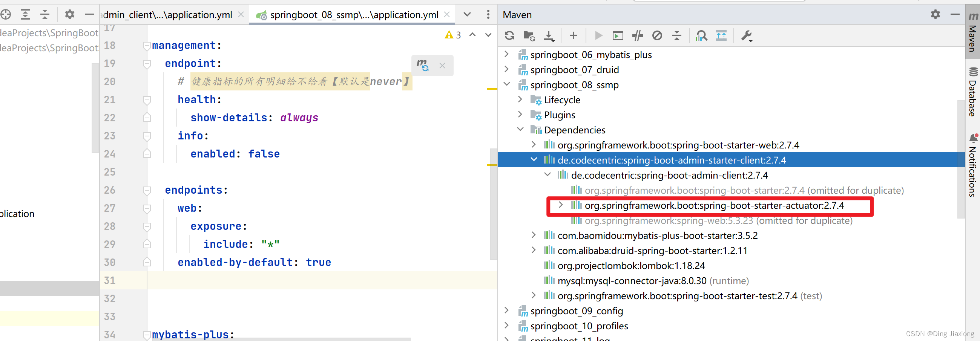Screen dimensions: 980x341
Task: Click the Run Maven Build play icon
Action: click(x=598, y=35)
